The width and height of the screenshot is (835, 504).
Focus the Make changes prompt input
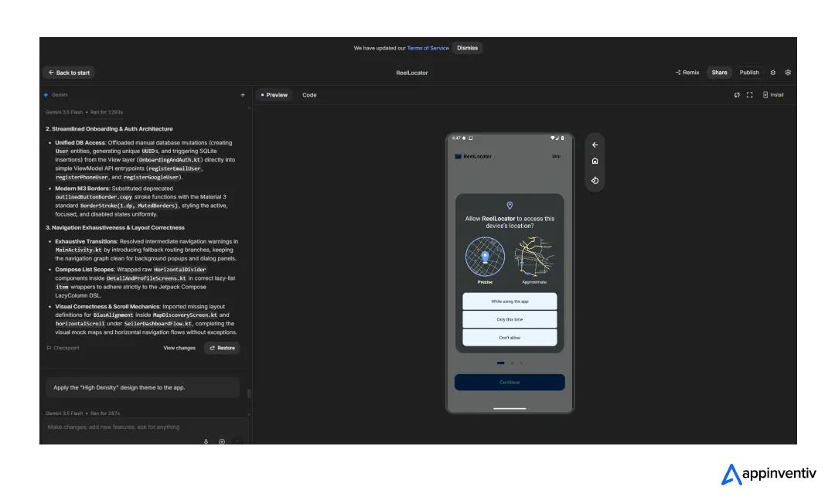click(144, 427)
